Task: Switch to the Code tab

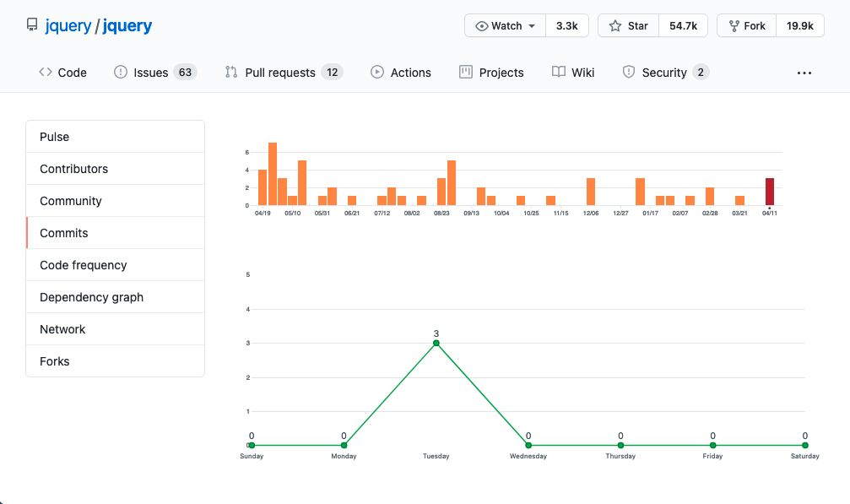Action: tap(62, 72)
